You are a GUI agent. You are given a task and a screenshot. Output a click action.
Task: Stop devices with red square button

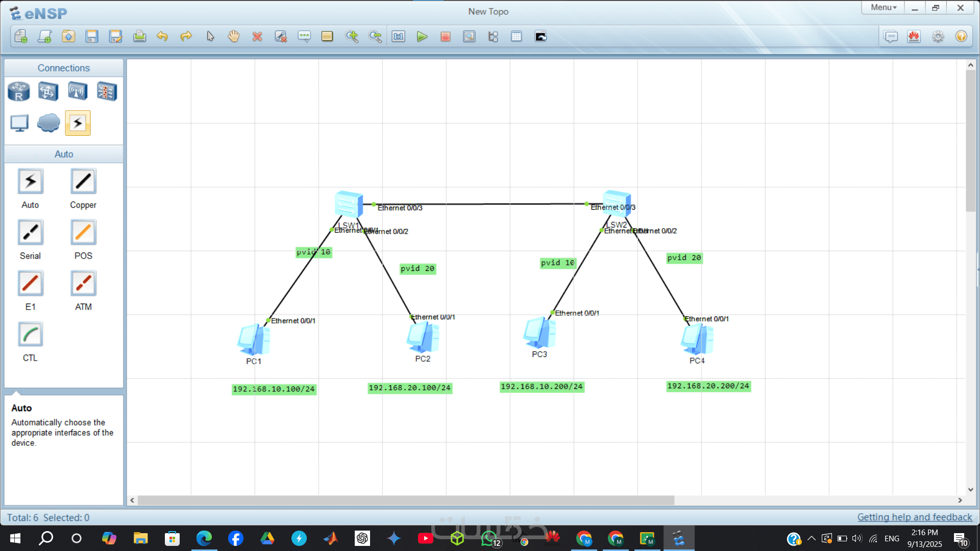pos(446,37)
